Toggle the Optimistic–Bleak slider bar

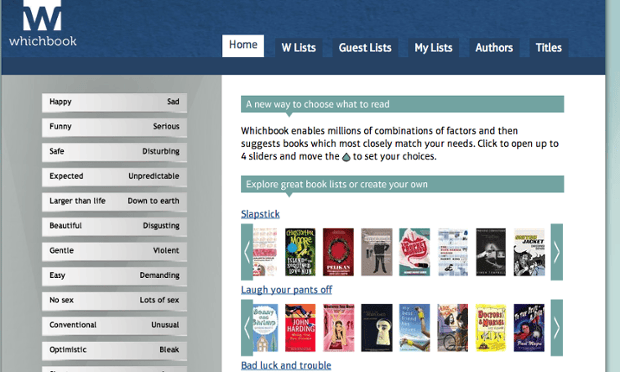[x=114, y=351]
